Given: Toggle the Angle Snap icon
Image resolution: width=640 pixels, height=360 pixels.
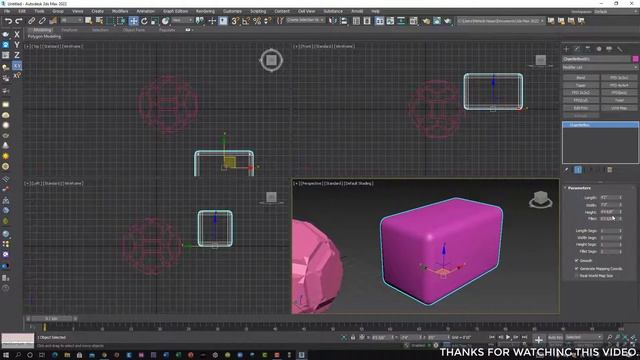Looking at the screenshot, I should pos(246,21).
